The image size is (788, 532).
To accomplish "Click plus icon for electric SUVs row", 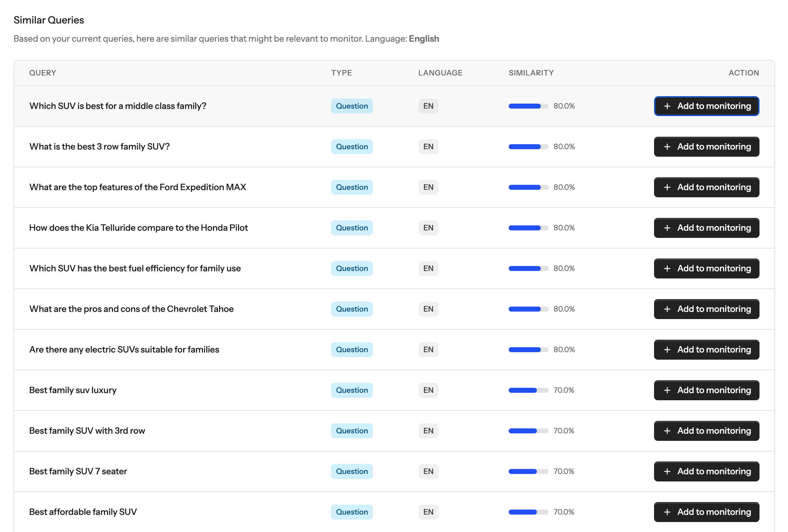I will 667,350.
